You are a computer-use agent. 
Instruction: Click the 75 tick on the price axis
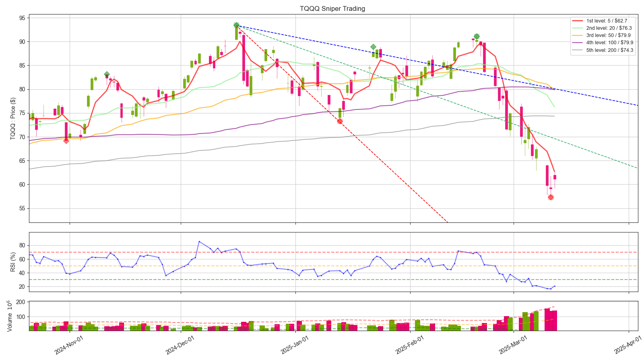pos(22,113)
